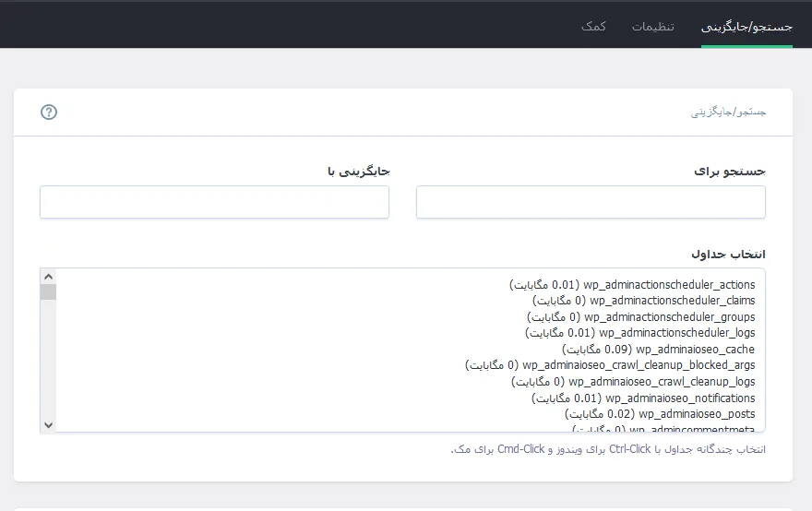The image size is (812, 511).
Task: Select table wp_adminaioseo_posts
Action: pyautogui.click(x=659, y=414)
